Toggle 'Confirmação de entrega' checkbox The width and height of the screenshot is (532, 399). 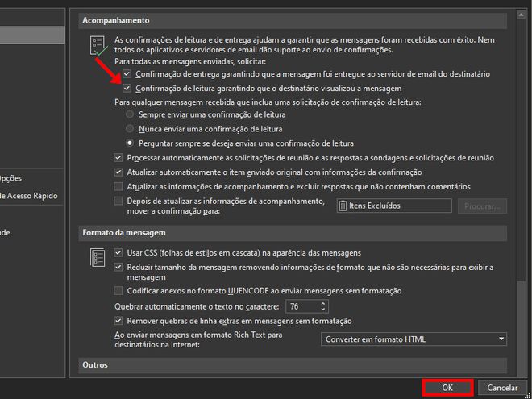coord(127,73)
